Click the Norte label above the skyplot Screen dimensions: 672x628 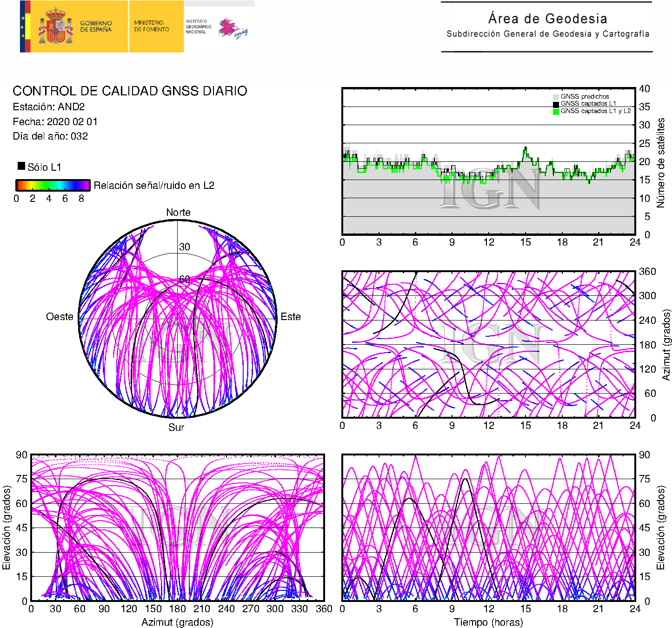tap(178, 213)
